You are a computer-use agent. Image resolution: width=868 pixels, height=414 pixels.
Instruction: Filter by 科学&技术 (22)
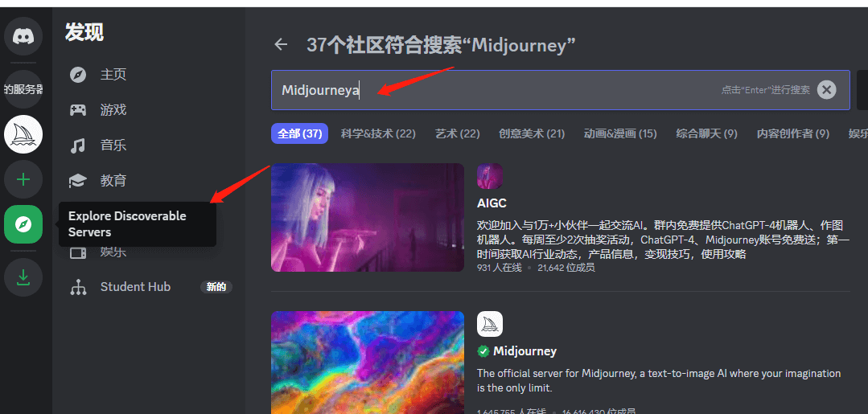(x=378, y=133)
